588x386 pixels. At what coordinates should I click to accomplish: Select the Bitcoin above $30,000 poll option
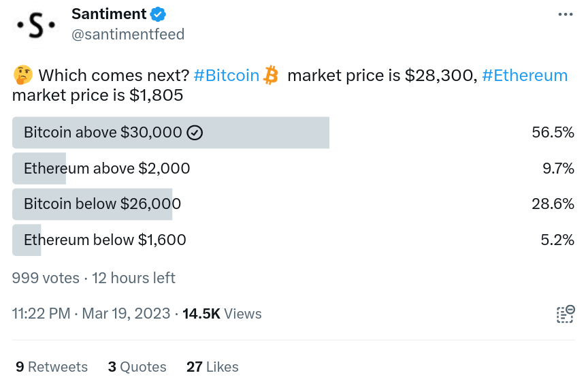tap(293, 133)
